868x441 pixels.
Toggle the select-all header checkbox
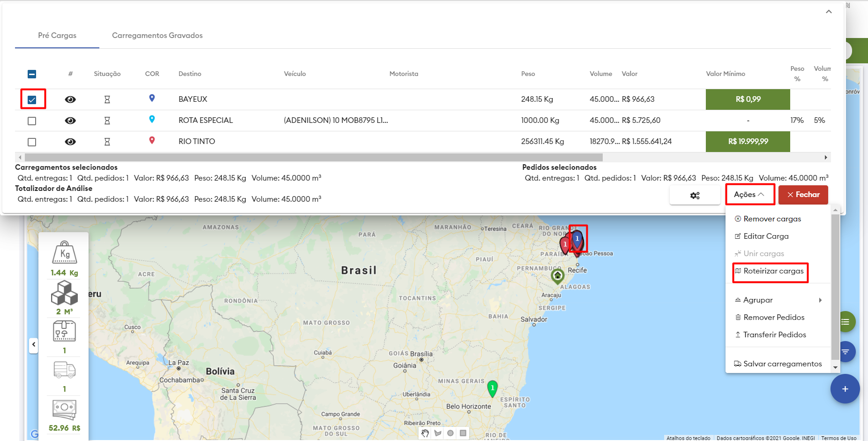pyautogui.click(x=32, y=74)
